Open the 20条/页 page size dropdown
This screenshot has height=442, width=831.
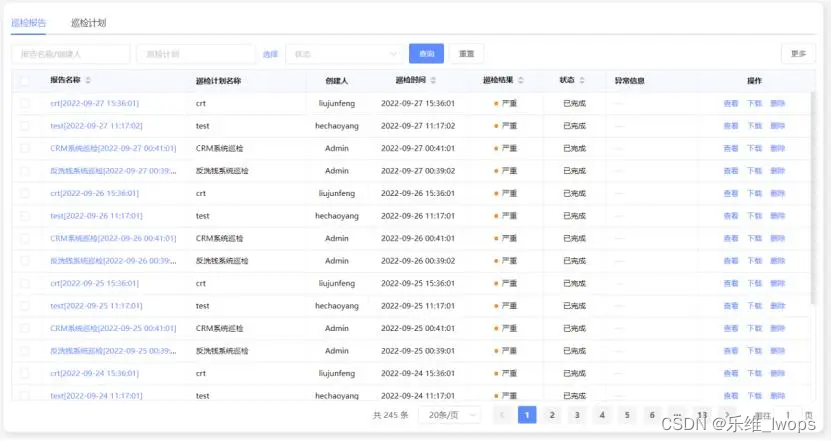(449, 415)
